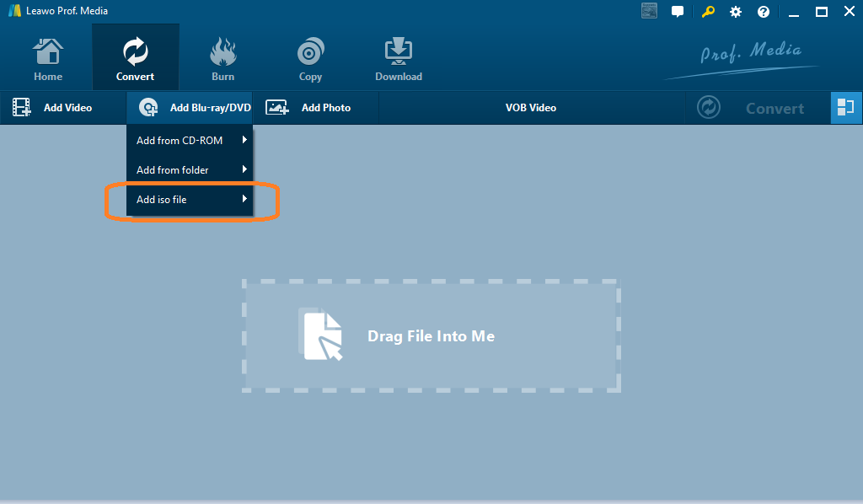This screenshot has width=863, height=504.
Task: Open the help question mark icon
Action: coord(764,12)
